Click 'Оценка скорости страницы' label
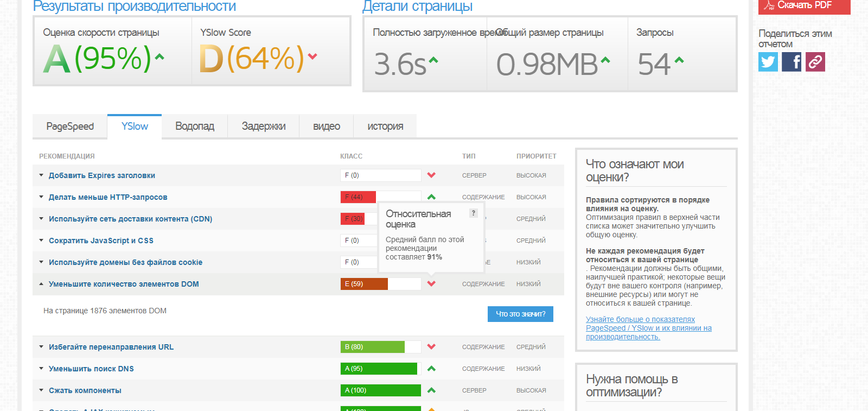Image resolution: width=868 pixels, height=411 pixels. point(101,33)
